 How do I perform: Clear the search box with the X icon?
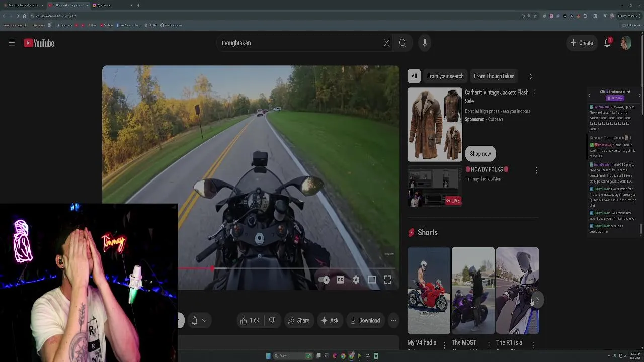click(386, 43)
